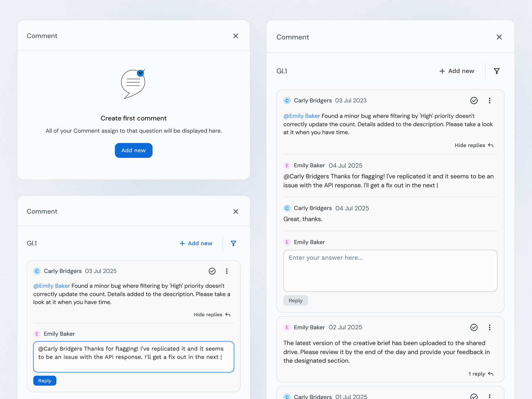532x399 pixels.
Task: Click the blue Reply button
Action: point(45,381)
